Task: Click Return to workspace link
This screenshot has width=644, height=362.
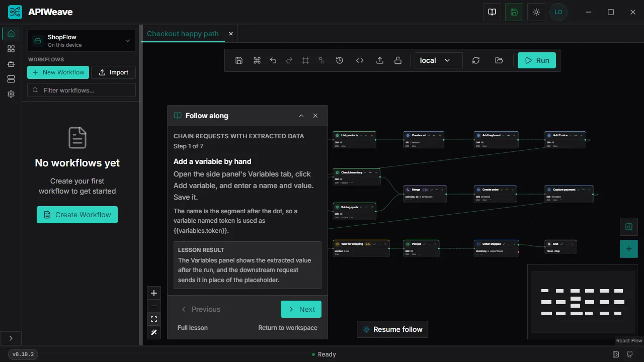Action: (x=288, y=328)
